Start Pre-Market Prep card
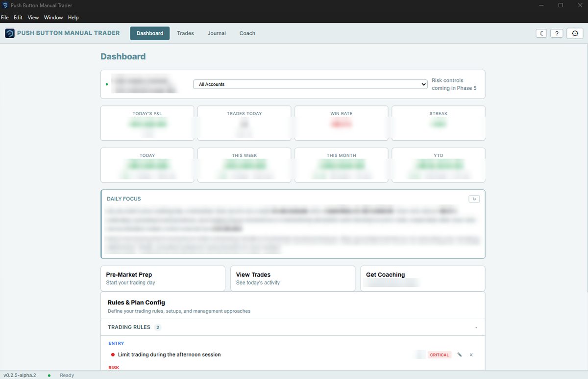Screen dimensions: 588x379 coord(163,278)
